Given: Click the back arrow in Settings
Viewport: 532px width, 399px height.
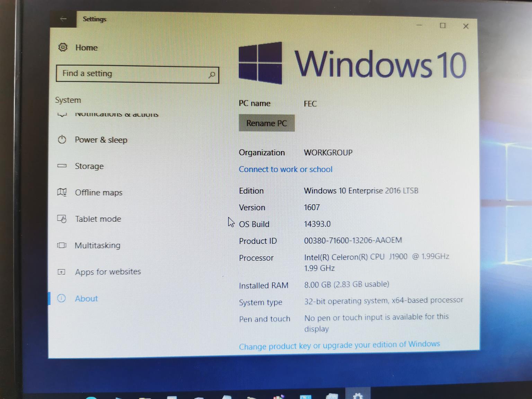Looking at the screenshot, I should click(x=63, y=19).
